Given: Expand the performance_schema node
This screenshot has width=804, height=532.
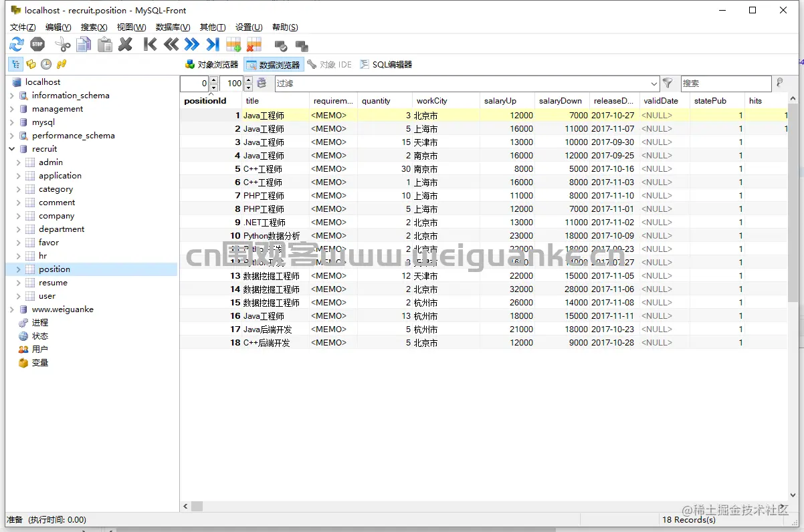Looking at the screenshot, I should click(x=12, y=136).
